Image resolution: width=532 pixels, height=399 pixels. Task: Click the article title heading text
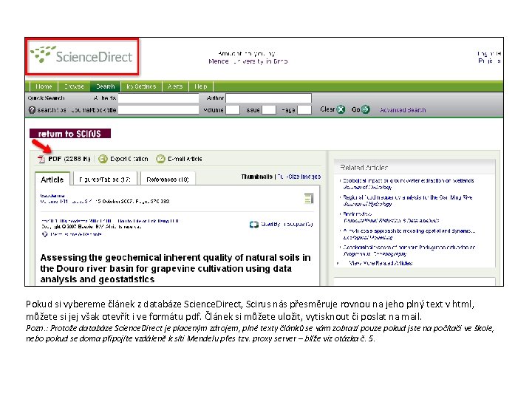click(175, 268)
